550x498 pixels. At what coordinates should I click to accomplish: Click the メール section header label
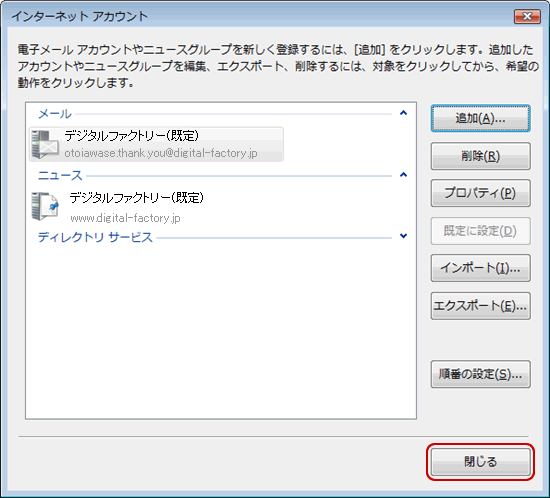click(x=55, y=114)
